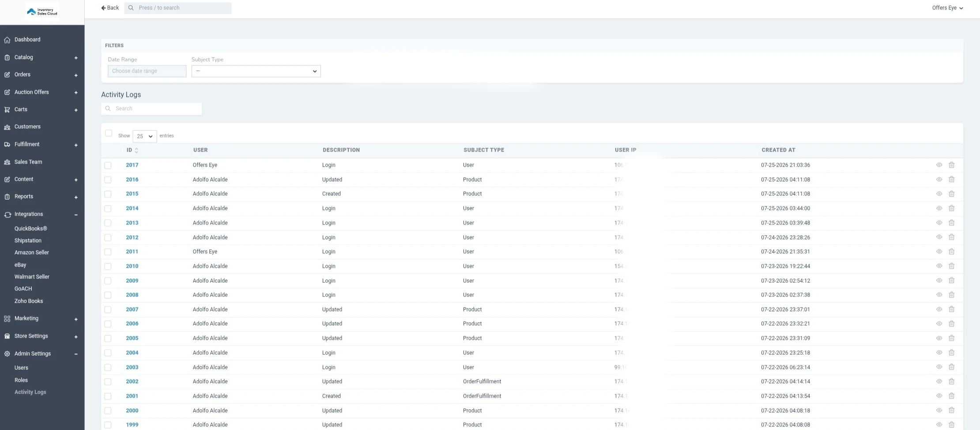This screenshot has height=430, width=980.
Task: Open the Subject Type filter dropdown
Action: tap(256, 71)
